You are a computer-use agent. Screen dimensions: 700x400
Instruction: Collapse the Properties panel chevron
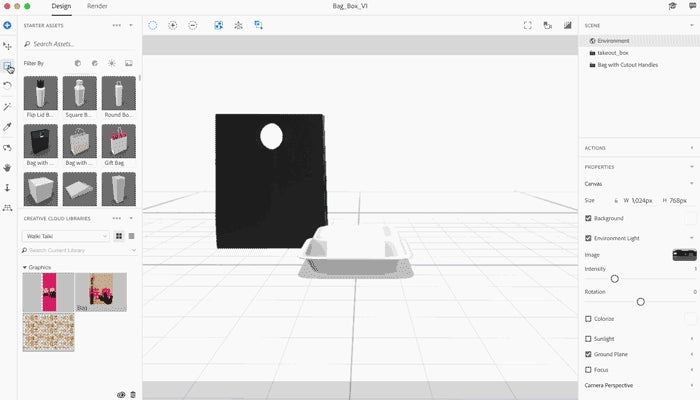coord(692,167)
